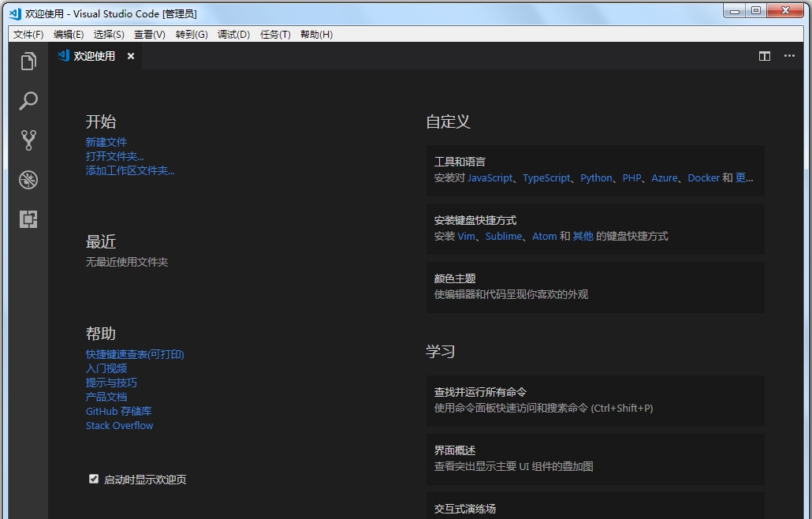The width and height of the screenshot is (812, 519).
Task: Open the 快捷键速查表(可打印) link
Action: point(135,354)
